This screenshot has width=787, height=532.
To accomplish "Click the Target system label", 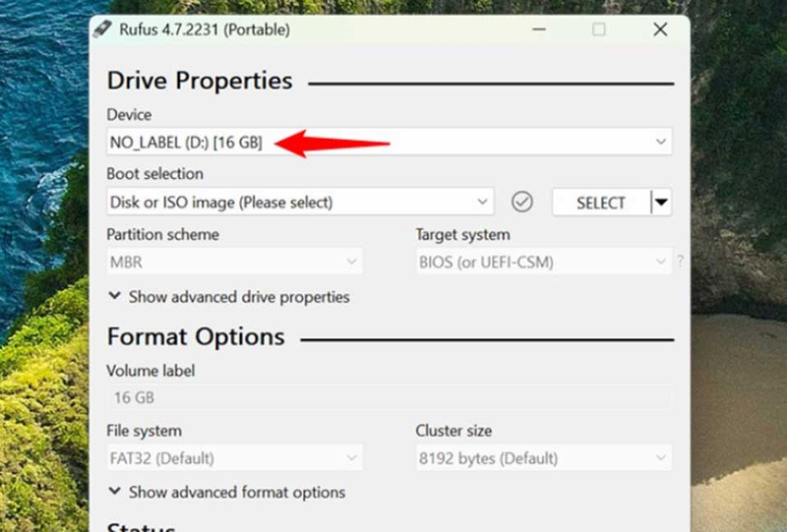I will (462, 234).
